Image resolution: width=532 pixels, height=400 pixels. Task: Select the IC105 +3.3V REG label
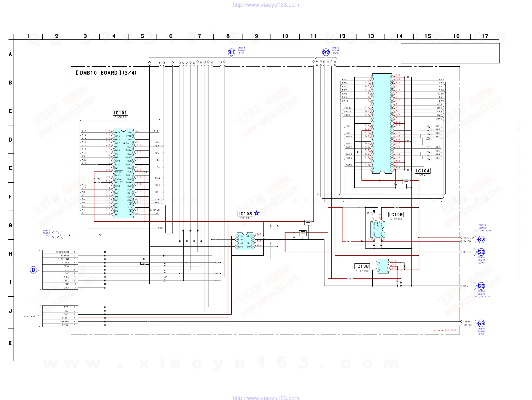pos(396,214)
